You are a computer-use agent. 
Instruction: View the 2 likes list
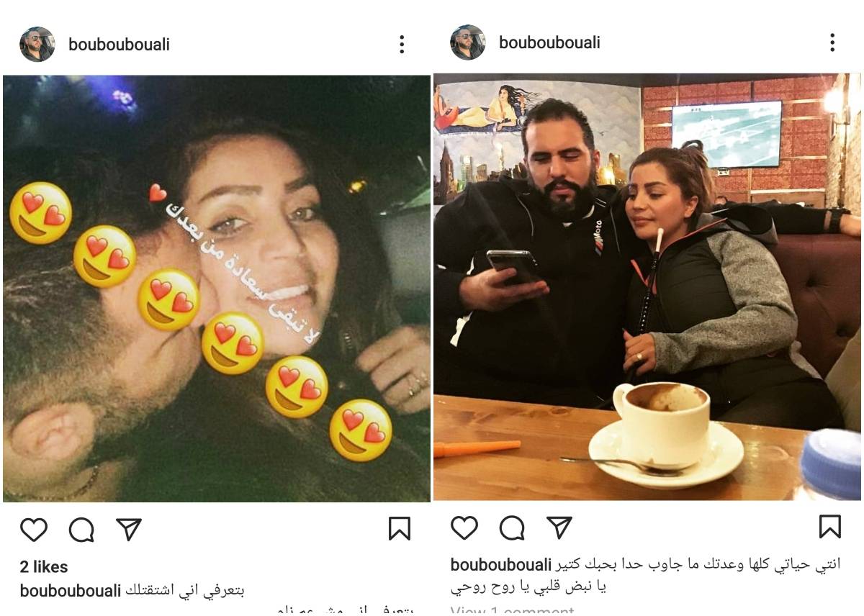(x=44, y=567)
